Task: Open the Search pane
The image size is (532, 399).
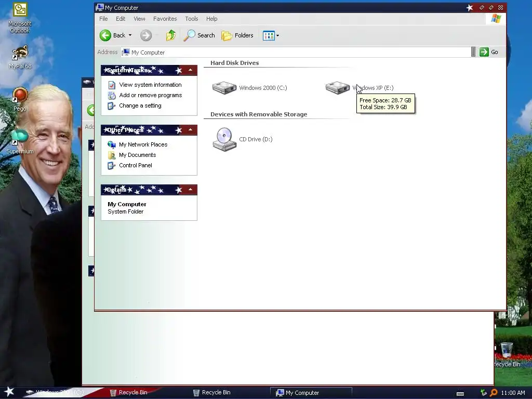Action: [199, 35]
